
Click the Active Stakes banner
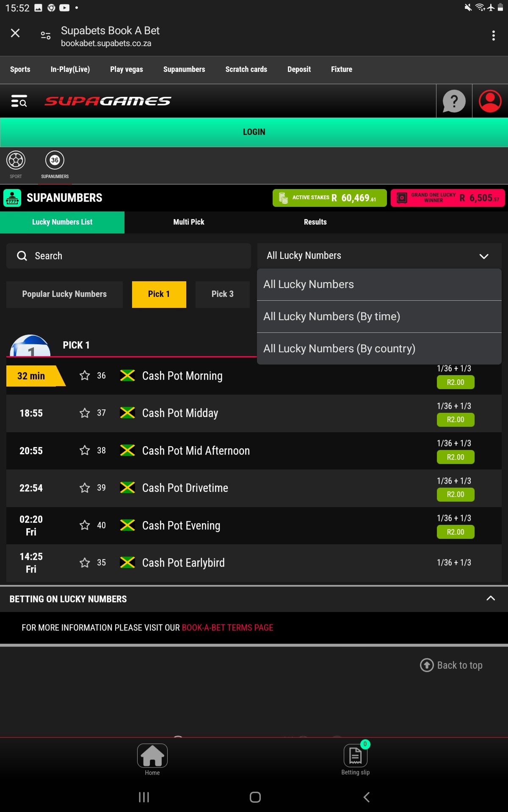click(330, 198)
